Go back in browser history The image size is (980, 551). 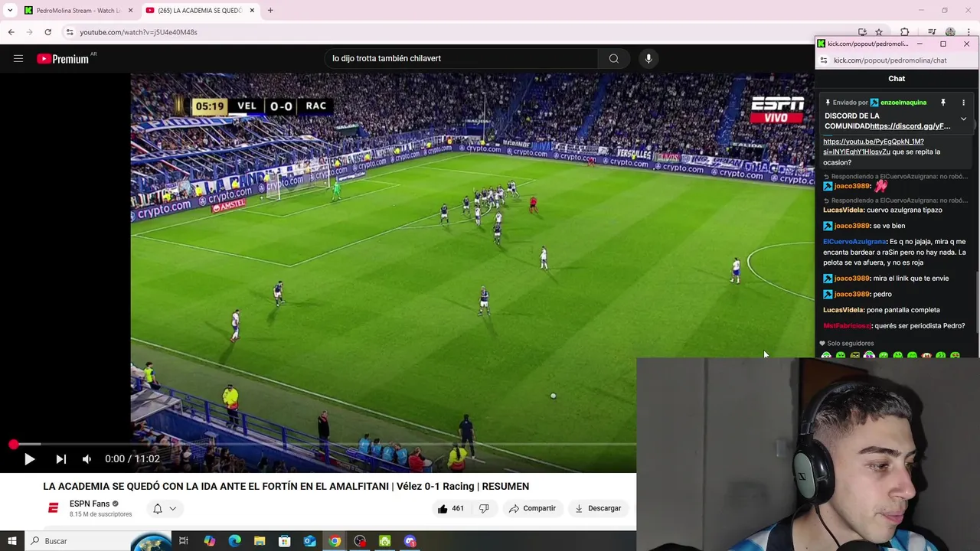11,32
